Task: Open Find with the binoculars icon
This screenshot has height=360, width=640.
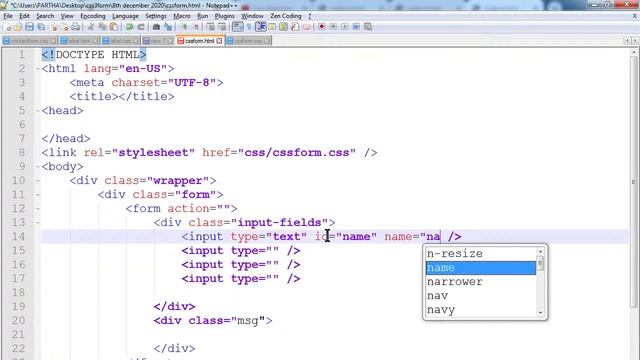Action: pyautogui.click(x=156, y=27)
